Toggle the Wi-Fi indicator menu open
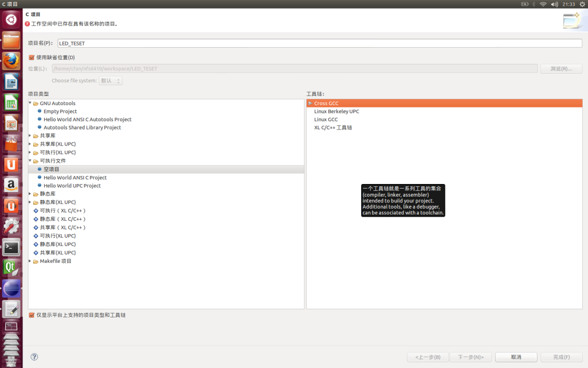This screenshot has height=368, width=588. 542,4
